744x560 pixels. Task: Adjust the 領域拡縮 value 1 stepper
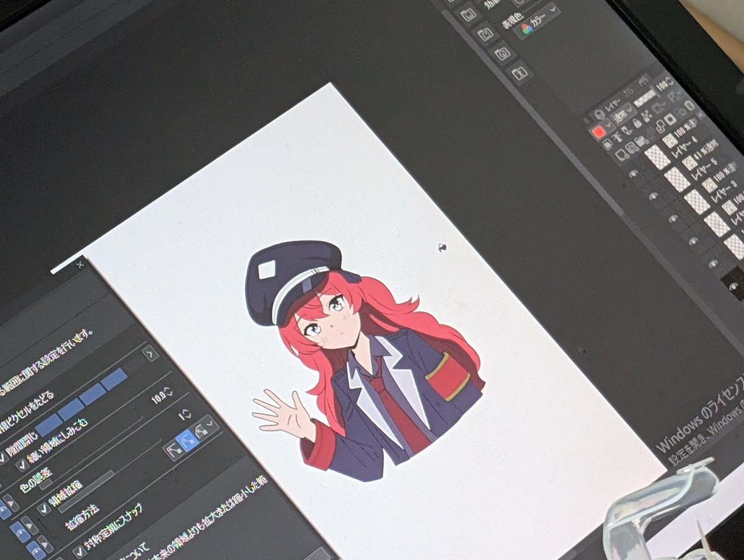tap(186, 414)
